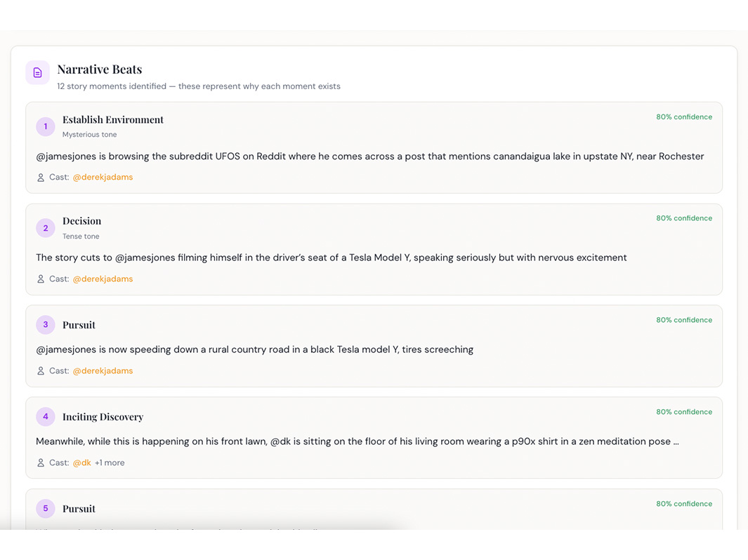This screenshot has width=748, height=560.
Task: Click the number 3 badge beside Pursuit
Action: 46,325
